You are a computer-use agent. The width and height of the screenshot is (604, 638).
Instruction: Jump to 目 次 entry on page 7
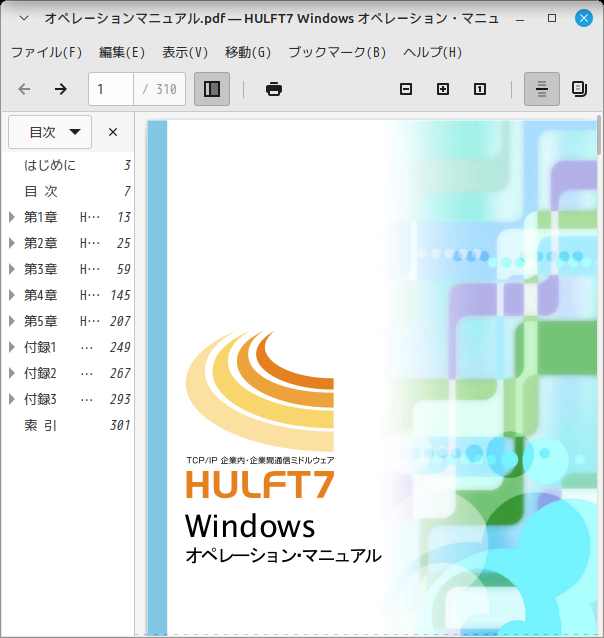point(41,191)
